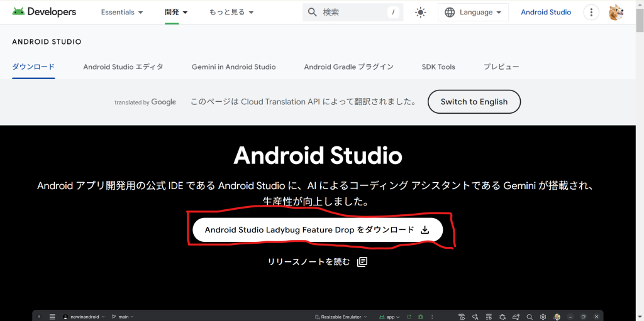Focus the 検索 search input field
The height and width of the screenshot is (321, 644).
coord(352,12)
